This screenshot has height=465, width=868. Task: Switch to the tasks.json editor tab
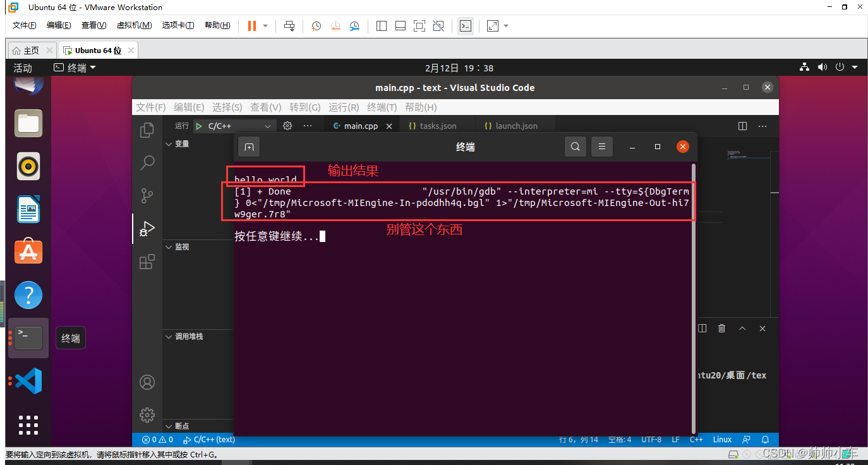click(x=433, y=126)
